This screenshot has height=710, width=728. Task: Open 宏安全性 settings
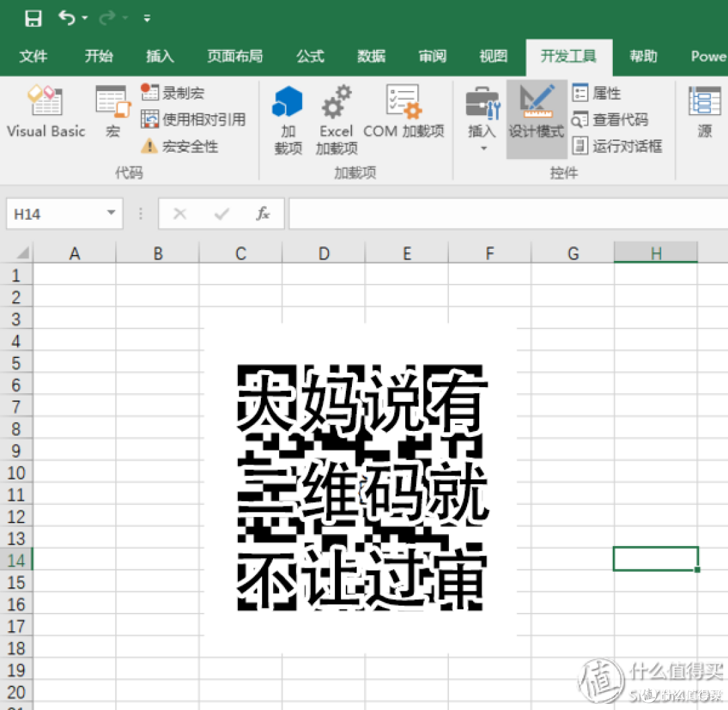click(x=179, y=147)
